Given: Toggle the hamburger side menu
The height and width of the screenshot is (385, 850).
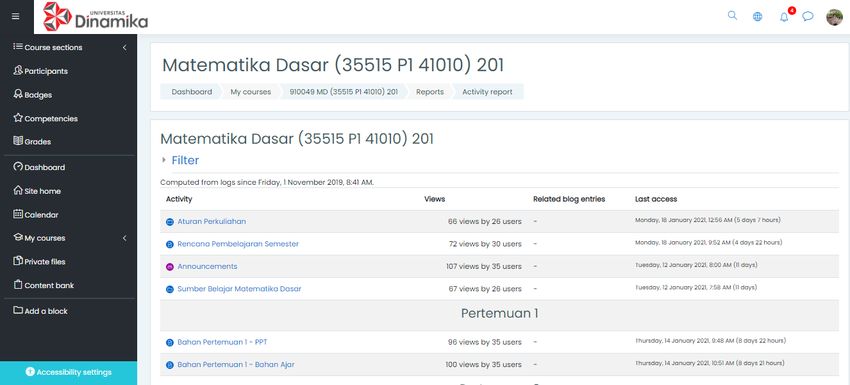Looking at the screenshot, I should tap(15, 16).
